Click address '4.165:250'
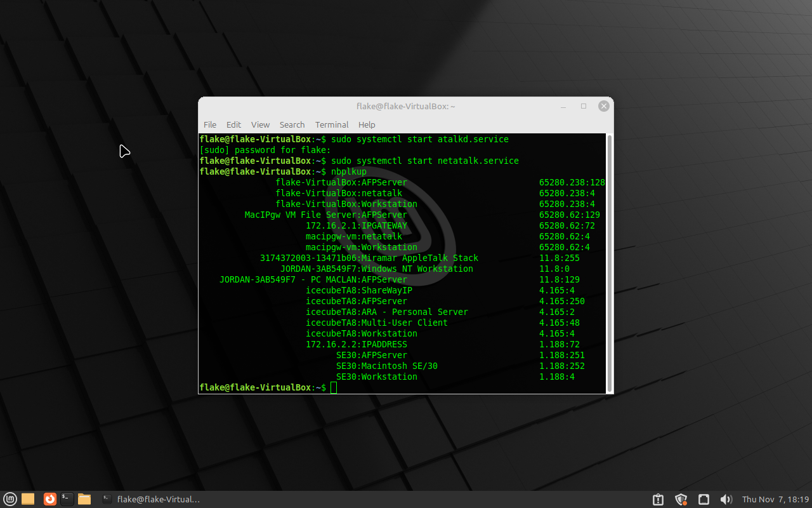This screenshot has width=812, height=508. click(562, 301)
